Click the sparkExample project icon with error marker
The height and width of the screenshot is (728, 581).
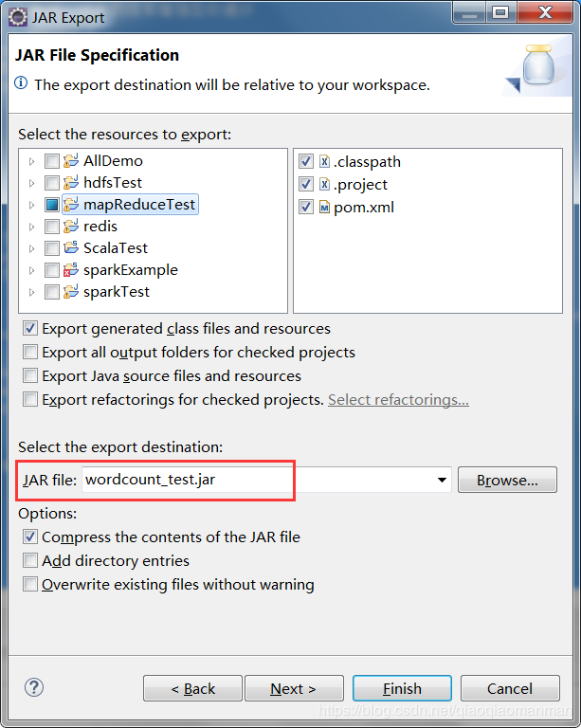tap(71, 270)
